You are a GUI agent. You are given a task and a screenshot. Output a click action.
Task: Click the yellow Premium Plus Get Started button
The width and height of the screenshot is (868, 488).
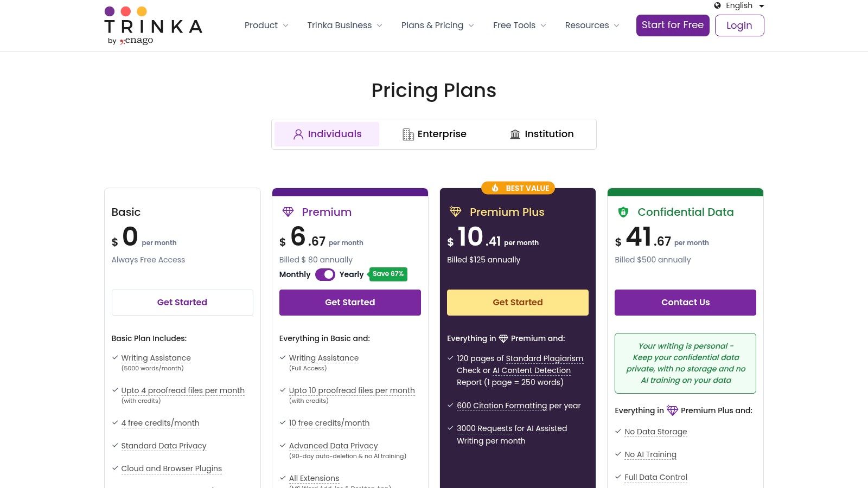pos(518,303)
